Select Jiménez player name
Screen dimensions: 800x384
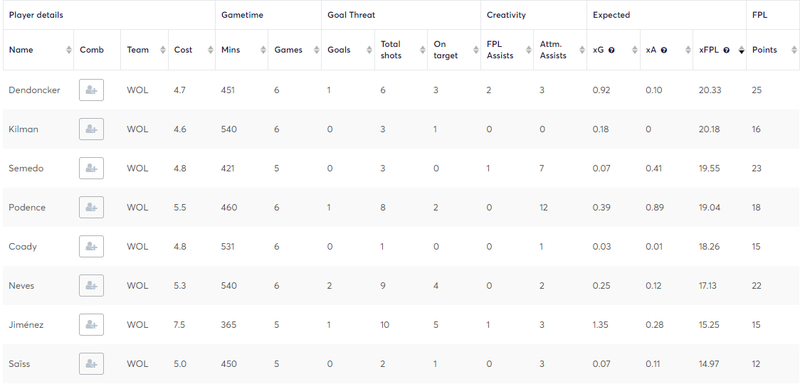pyautogui.click(x=26, y=325)
